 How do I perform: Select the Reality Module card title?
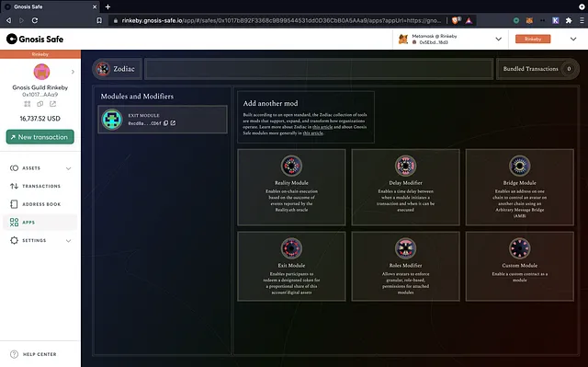[x=291, y=183]
